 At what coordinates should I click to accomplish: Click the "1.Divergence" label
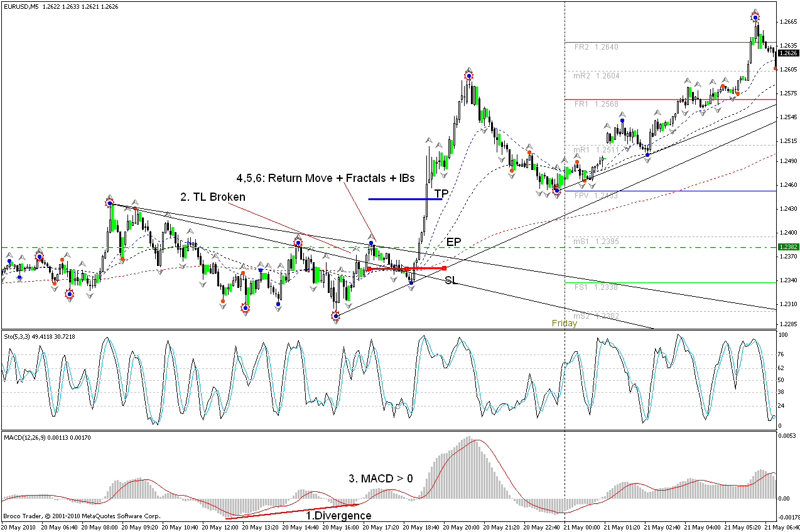coord(338,516)
